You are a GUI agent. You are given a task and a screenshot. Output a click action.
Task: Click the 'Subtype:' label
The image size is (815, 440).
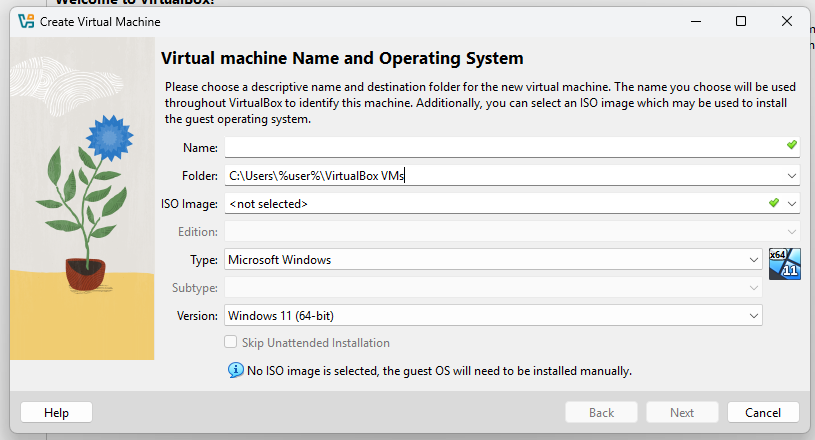[x=195, y=288]
